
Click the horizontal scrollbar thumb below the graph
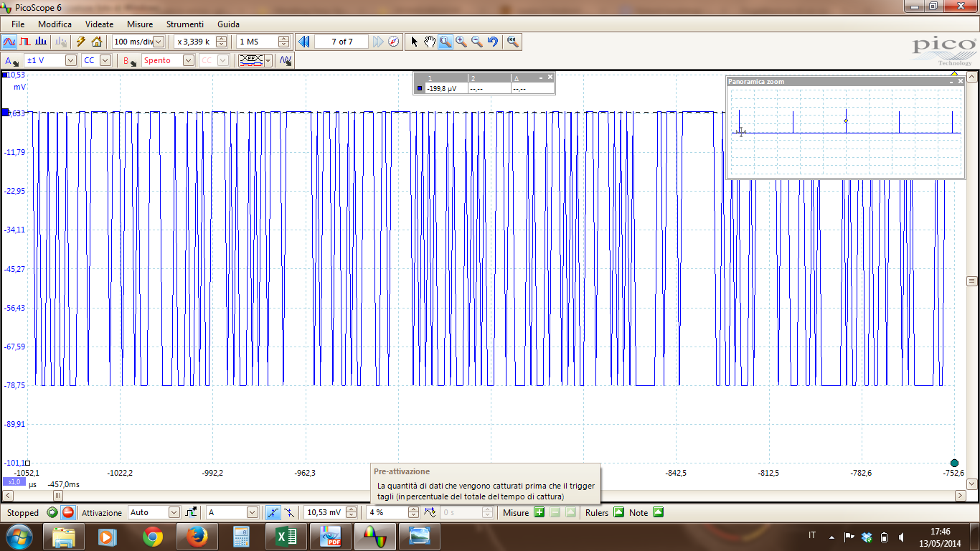click(57, 496)
